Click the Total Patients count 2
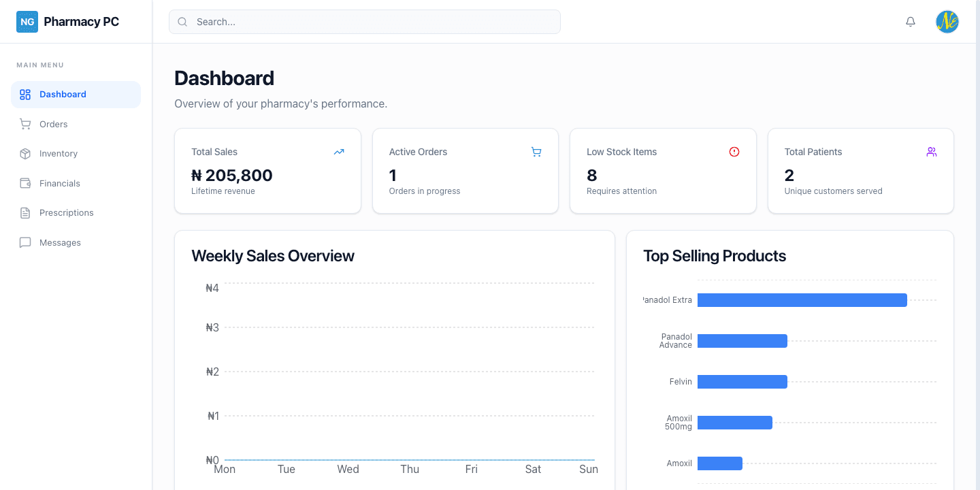980x490 pixels. [x=789, y=176]
